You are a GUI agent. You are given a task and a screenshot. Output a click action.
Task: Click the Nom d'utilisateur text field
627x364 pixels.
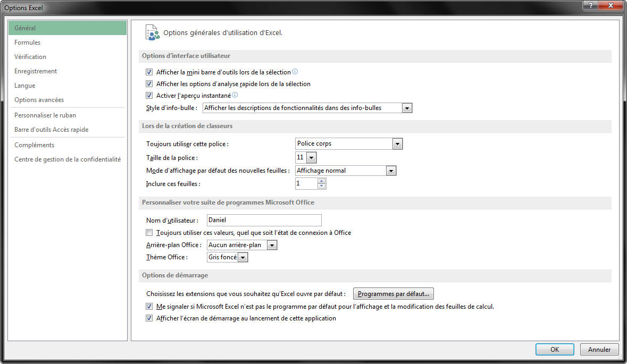(x=264, y=220)
